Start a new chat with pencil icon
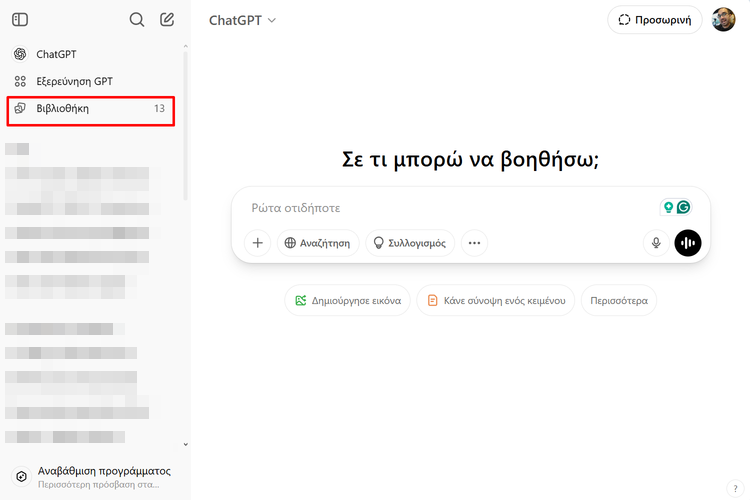 pos(166,20)
